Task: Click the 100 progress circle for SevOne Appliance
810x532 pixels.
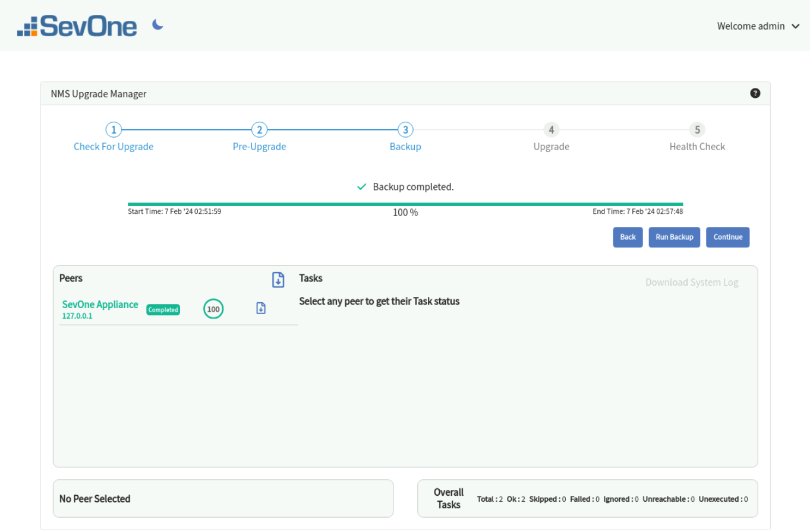Action: [x=213, y=309]
